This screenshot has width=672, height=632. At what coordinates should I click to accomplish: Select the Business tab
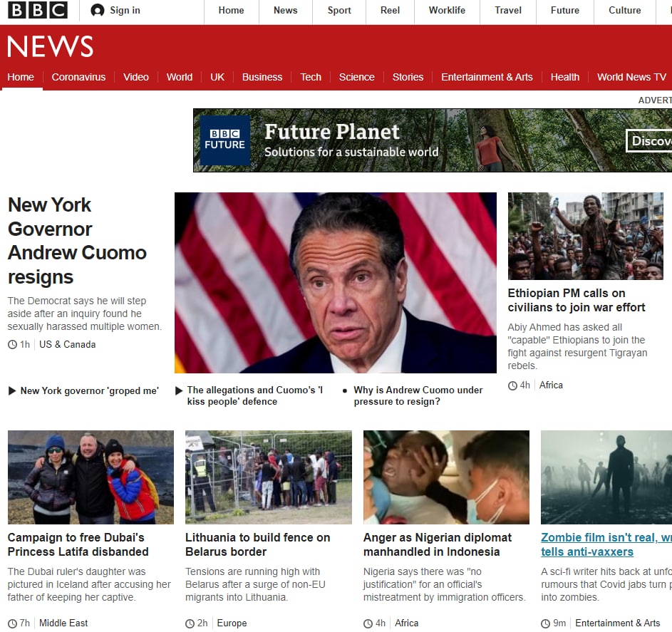tap(262, 77)
